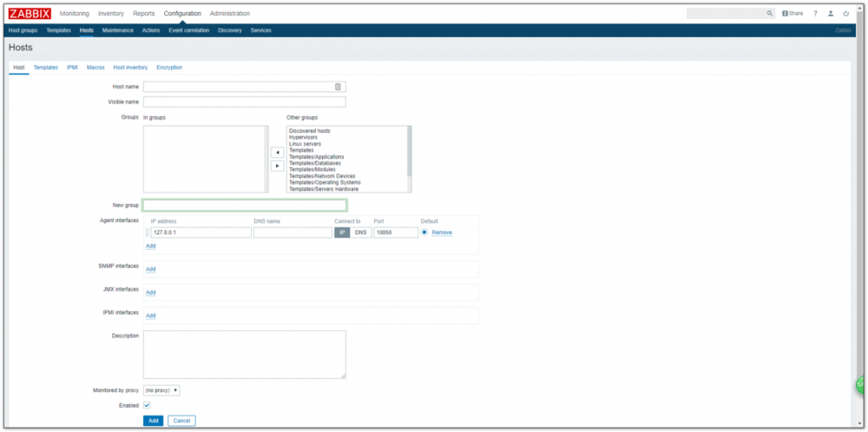
Task: Click the DNS name input field
Action: pos(293,232)
